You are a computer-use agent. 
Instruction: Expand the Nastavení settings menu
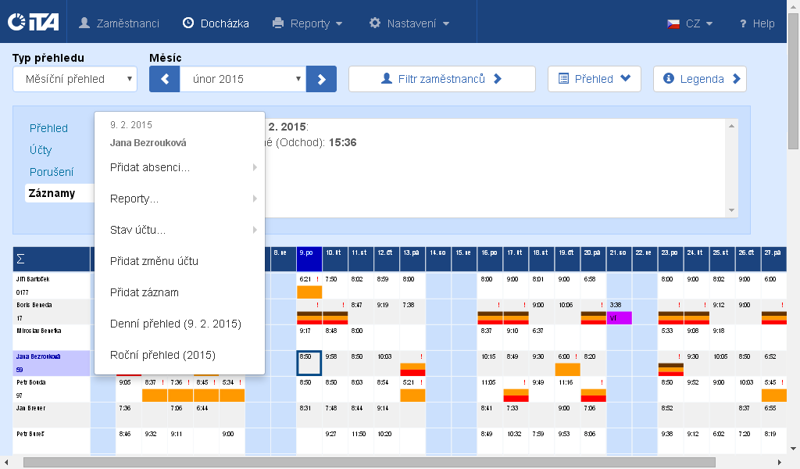pyautogui.click(x=409, y=22)
